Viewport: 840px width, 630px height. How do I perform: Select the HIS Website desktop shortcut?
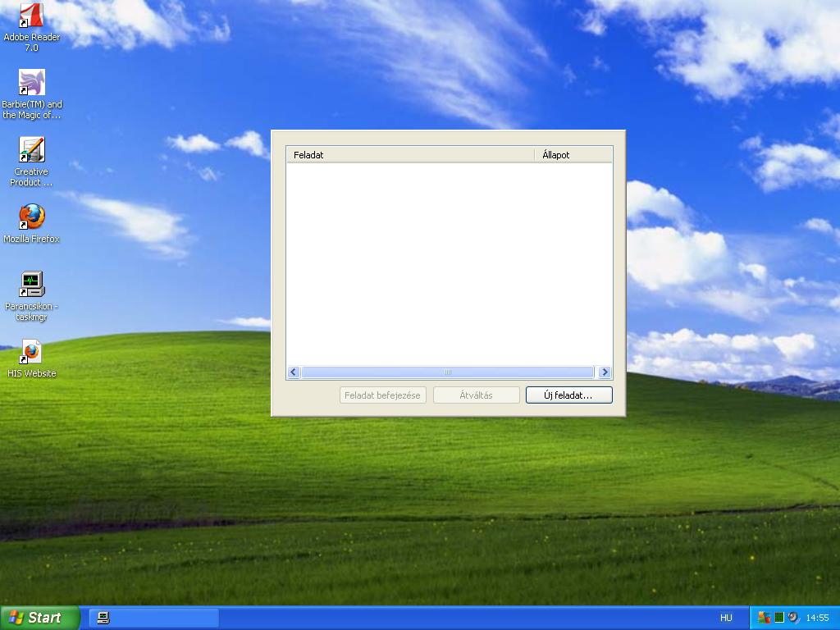click(x=32, y=358)
